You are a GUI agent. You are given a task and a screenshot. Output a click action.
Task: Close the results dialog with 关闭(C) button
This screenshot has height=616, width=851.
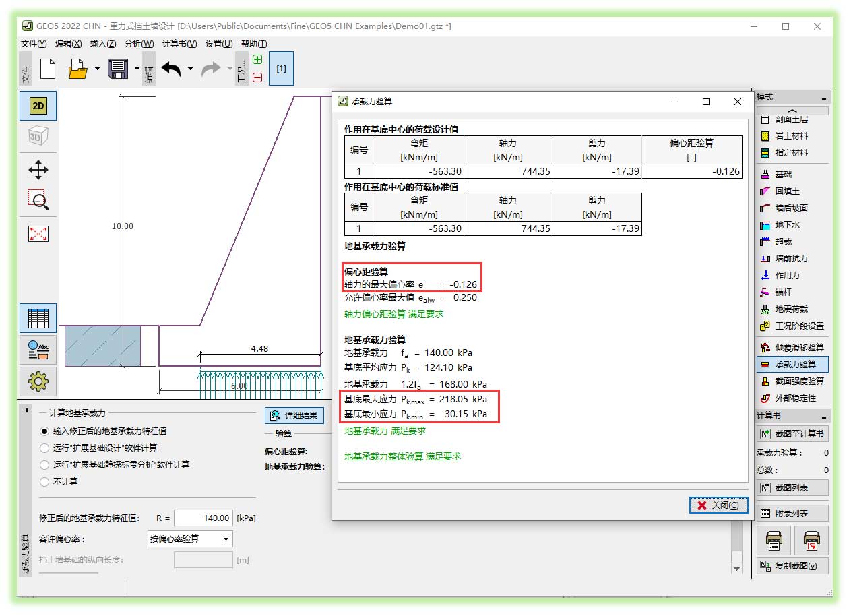point(718,505)
